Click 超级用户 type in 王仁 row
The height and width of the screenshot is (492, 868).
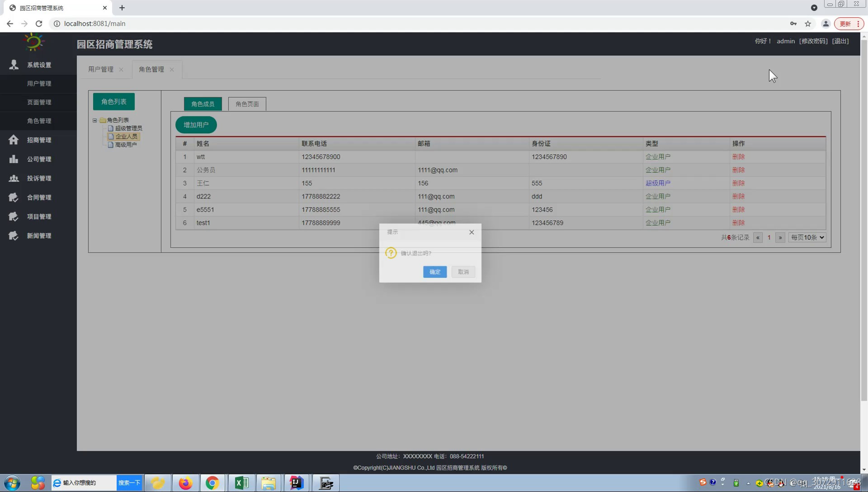(x=658, y=183)
